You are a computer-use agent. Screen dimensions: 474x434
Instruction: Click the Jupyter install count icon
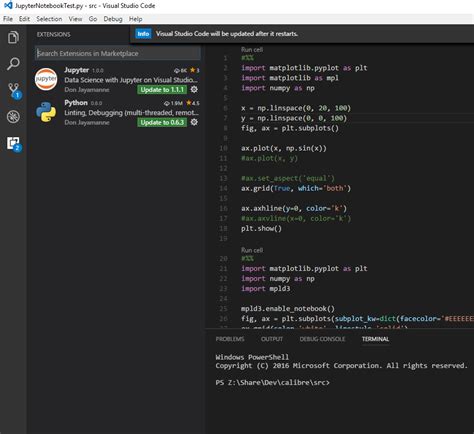click(x=177, y=71)
